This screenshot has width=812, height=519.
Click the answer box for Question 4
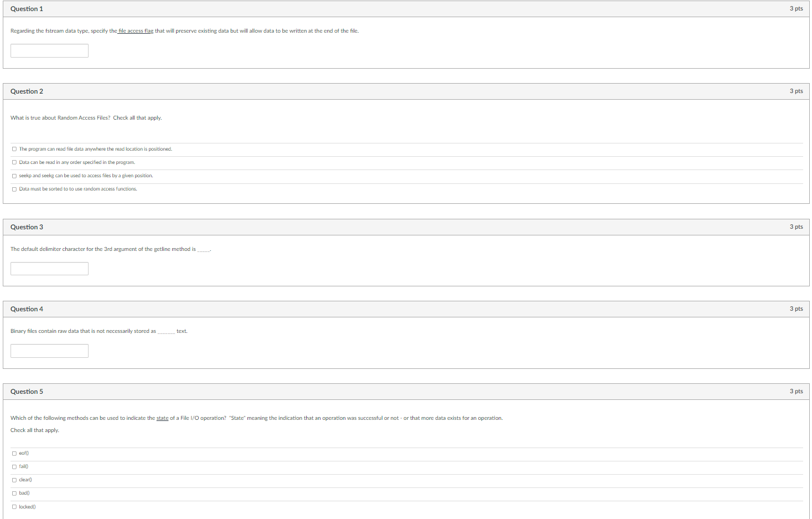(49, 350)
